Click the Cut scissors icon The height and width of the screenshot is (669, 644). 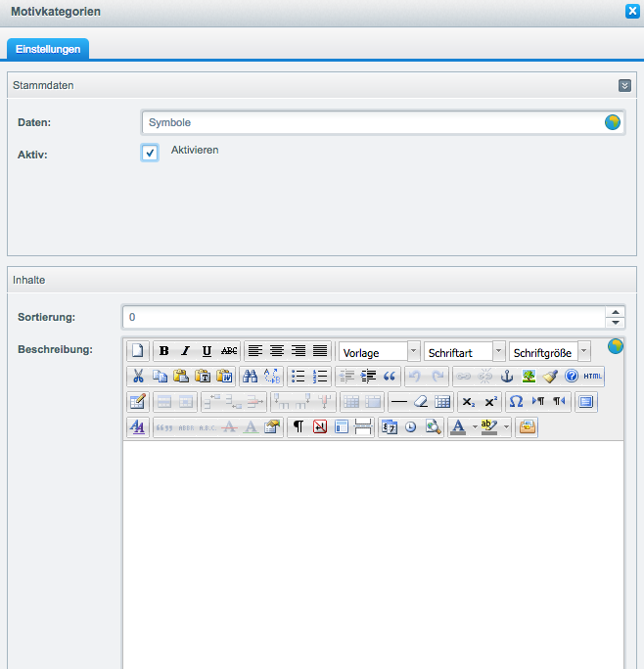pos(138,377)
